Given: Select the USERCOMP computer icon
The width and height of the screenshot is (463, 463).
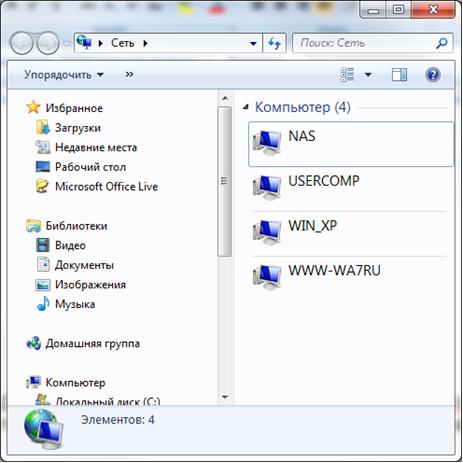Looking at the screenshot, I should coord(267,188).
